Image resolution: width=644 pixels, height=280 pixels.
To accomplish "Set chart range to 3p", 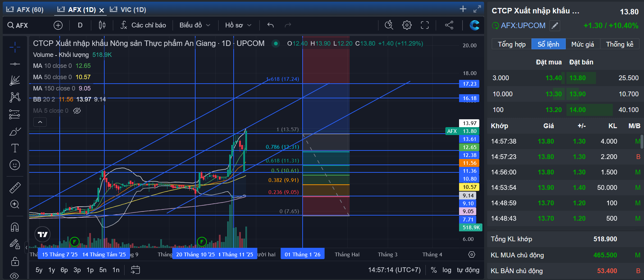I will click(x=77, y=270).
